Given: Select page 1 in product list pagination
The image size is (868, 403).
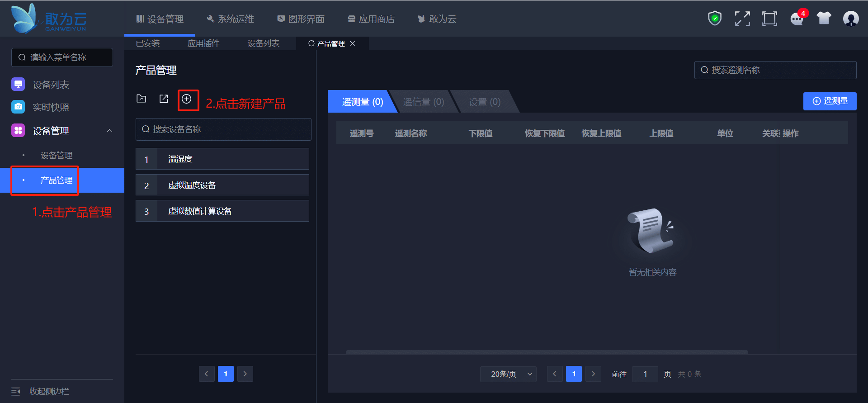Looking at the screenshot, I should tap(226, 374).
